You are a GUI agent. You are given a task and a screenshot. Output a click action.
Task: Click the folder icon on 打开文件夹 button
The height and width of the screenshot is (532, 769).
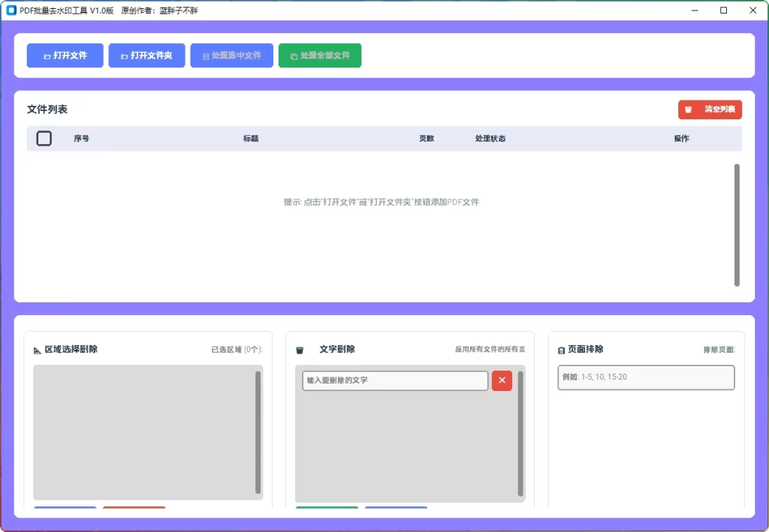[x=125, y=55]
